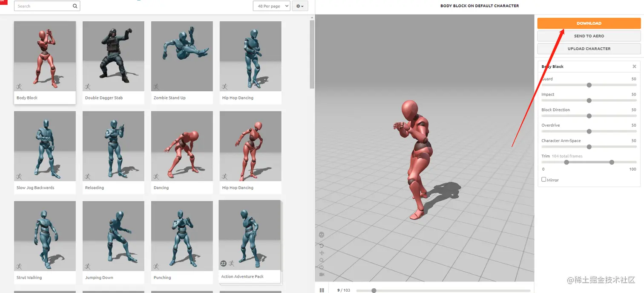
Task: Click running-man icon on Jumping Down card
Action: [x=88, y=267]
